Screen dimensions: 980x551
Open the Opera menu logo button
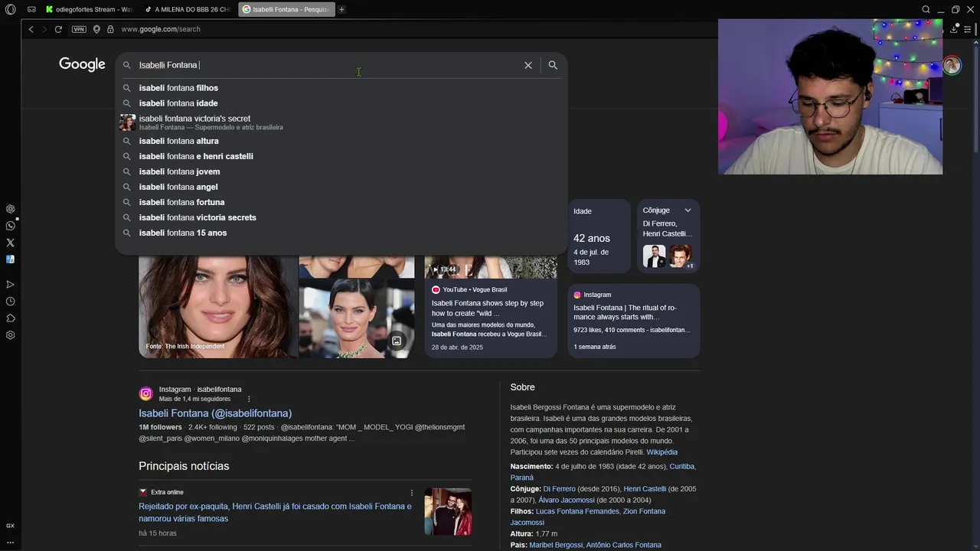[x=10, y=9]
